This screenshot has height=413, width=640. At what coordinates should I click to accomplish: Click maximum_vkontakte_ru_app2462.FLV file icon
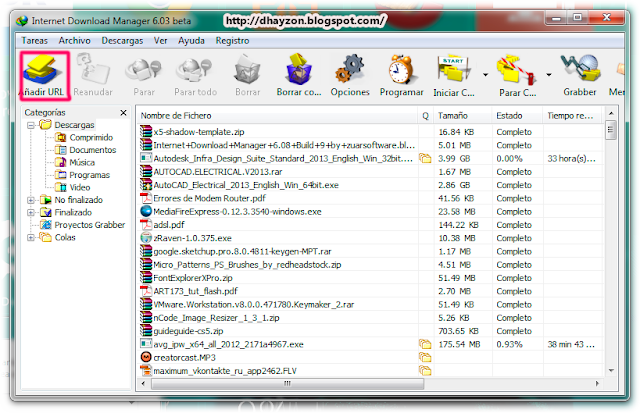point(146,371)
